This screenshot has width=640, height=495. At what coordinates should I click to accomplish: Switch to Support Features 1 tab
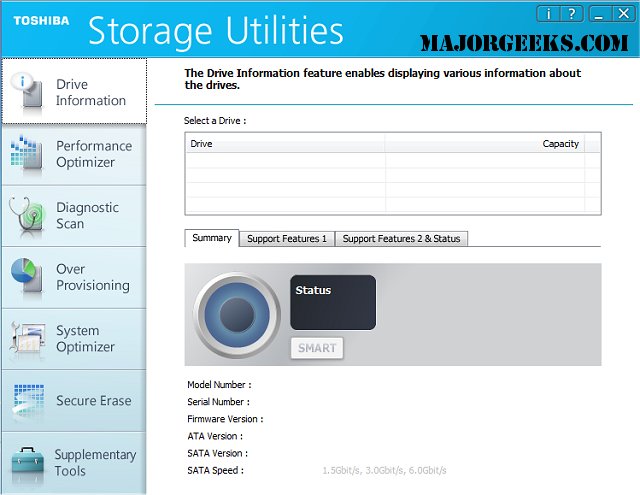(x=287, y=239)
